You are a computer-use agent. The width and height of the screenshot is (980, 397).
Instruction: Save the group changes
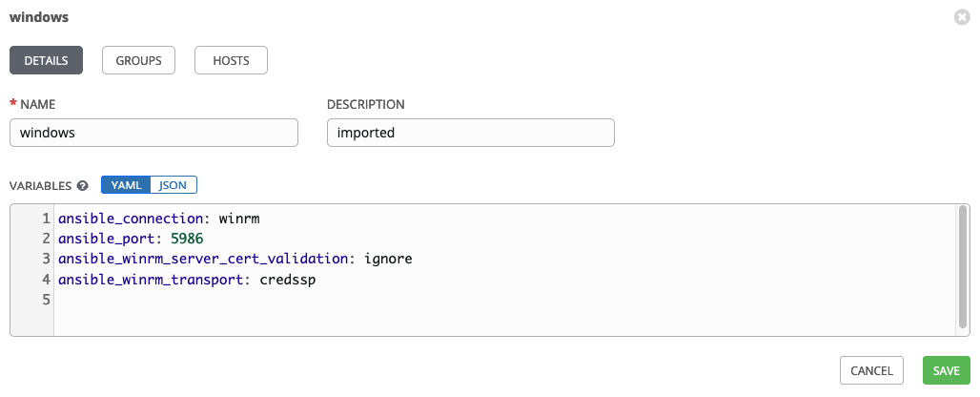point(946,370)
